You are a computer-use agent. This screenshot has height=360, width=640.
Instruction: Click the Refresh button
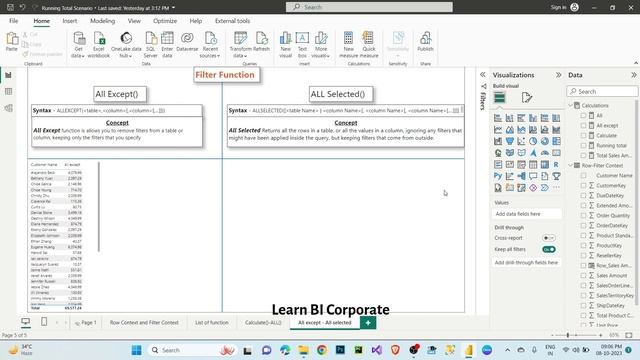(261, 42)
